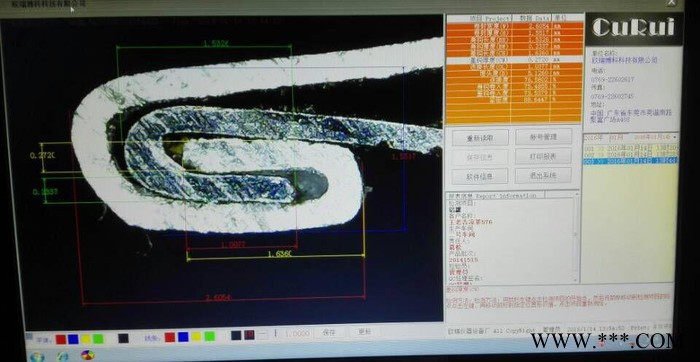Click the 更新 button in bottom toolbar
This screenshot has height=362, width=700.
[365, 332]
